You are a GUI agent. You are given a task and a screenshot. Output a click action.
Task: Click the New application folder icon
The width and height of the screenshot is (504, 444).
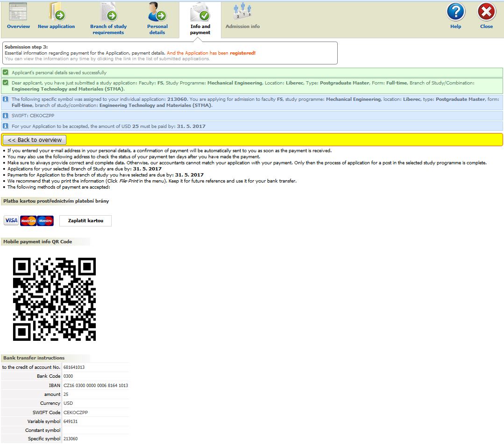coord(57,12)
